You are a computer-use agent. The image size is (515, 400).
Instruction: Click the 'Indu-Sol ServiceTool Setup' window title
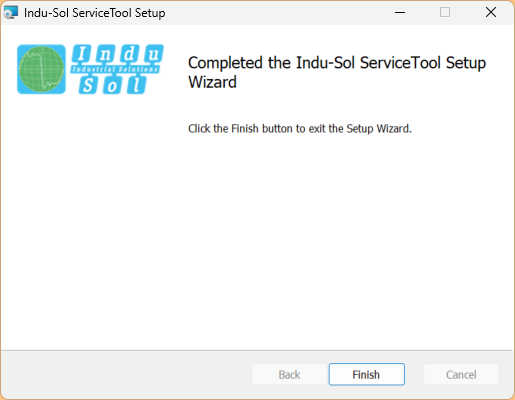point(95,13)
